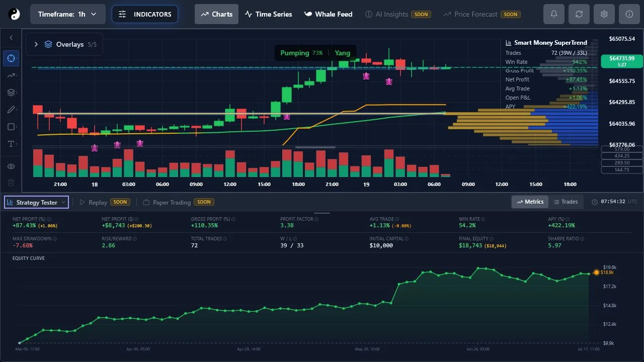Click the yin-yang app logo
The width and height of the screenshot is (644, 362).
pos(15,14)
